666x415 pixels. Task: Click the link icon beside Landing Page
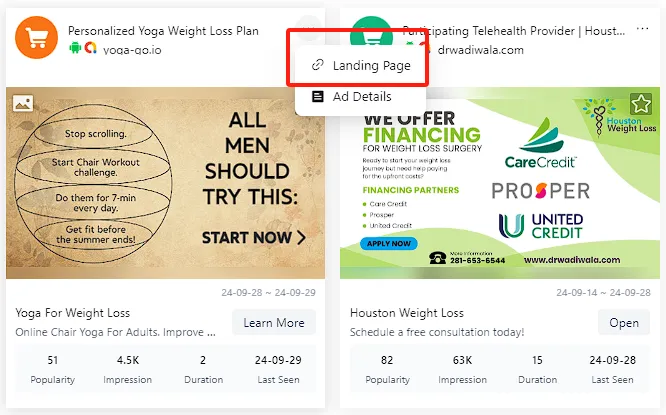pyautogui.click(x=318, y=65)
